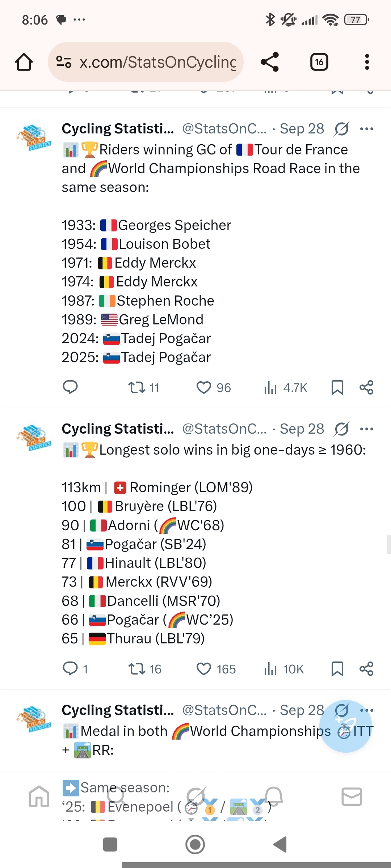Like the Tour de France winners tweet
The image size is (391, 868).
tap(204, 388)
